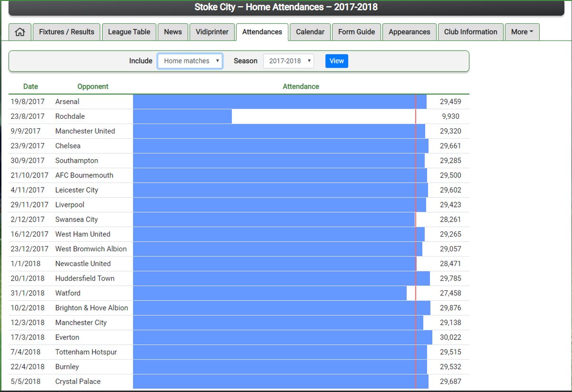Viewport: 572px width, 392px height.
Task: Click the AFC Bournemouth row
Action: click(239, 175)
